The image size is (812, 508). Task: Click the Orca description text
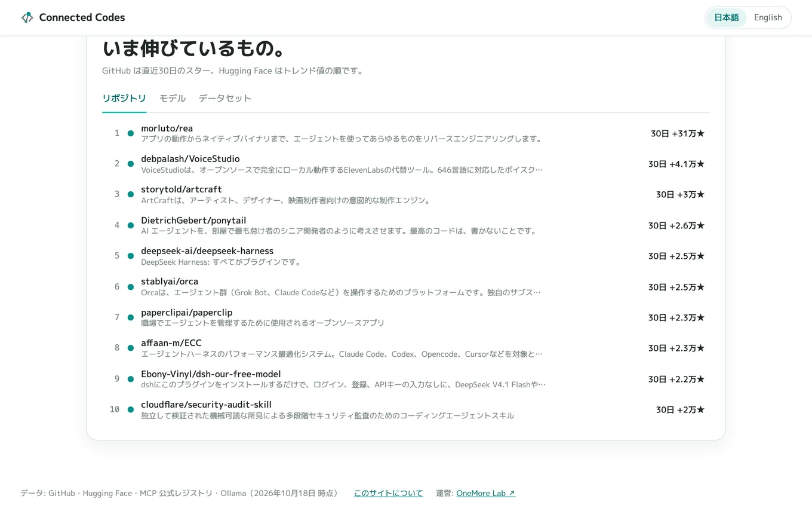click(x=341, y=292)
